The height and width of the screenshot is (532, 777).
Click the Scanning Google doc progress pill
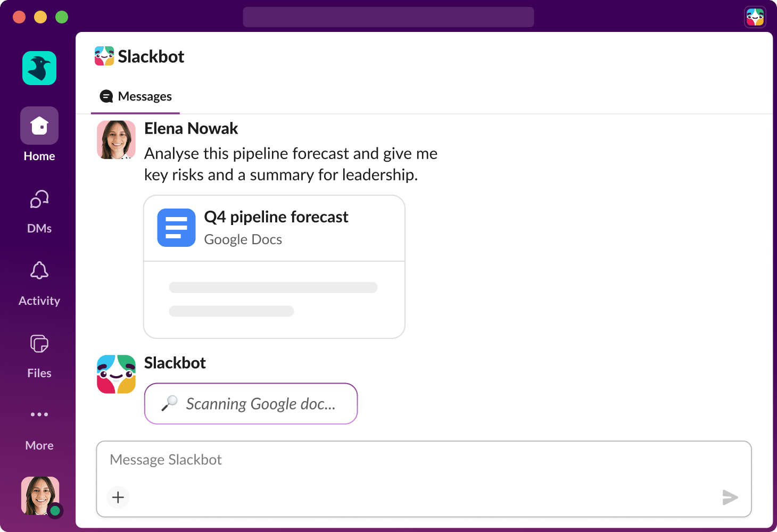coord(251,404)
